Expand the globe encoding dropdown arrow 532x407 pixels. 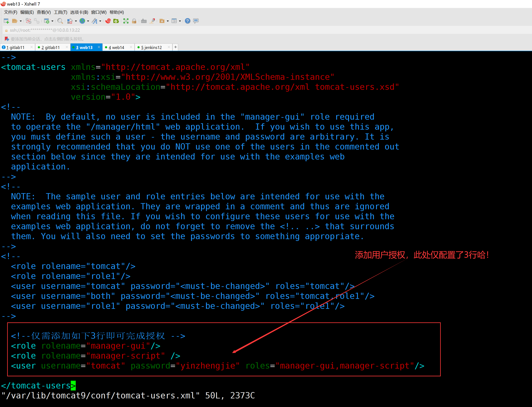88,21
